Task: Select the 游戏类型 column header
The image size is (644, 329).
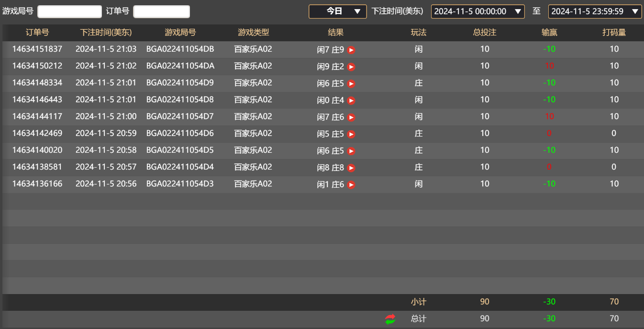Action: (x=252, y=33)
